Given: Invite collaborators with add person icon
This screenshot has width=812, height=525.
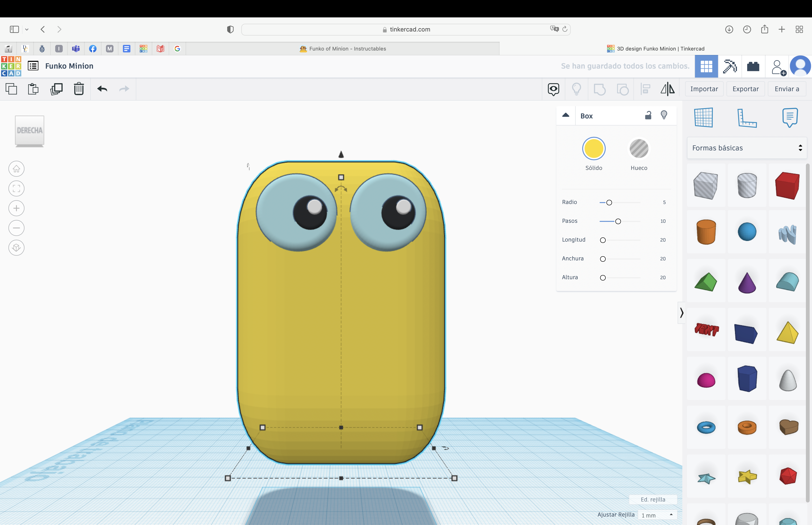Looking at the screenshot, I should click(778, 67).
